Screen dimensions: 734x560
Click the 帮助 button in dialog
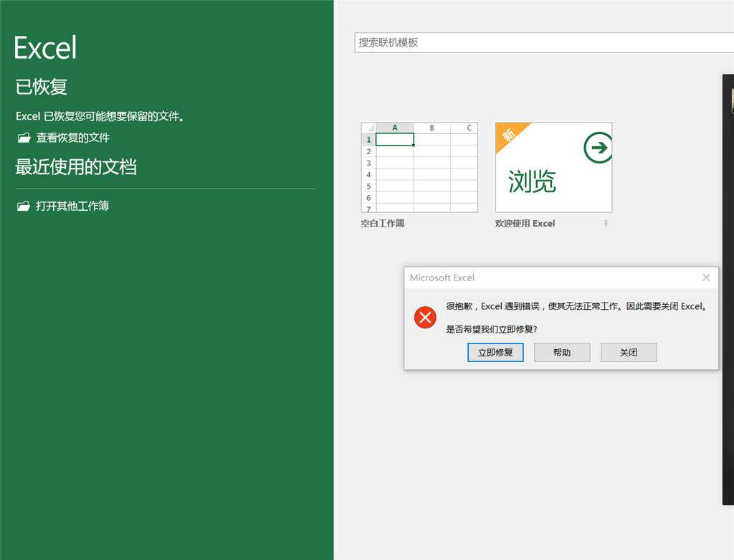click(562, 353)
